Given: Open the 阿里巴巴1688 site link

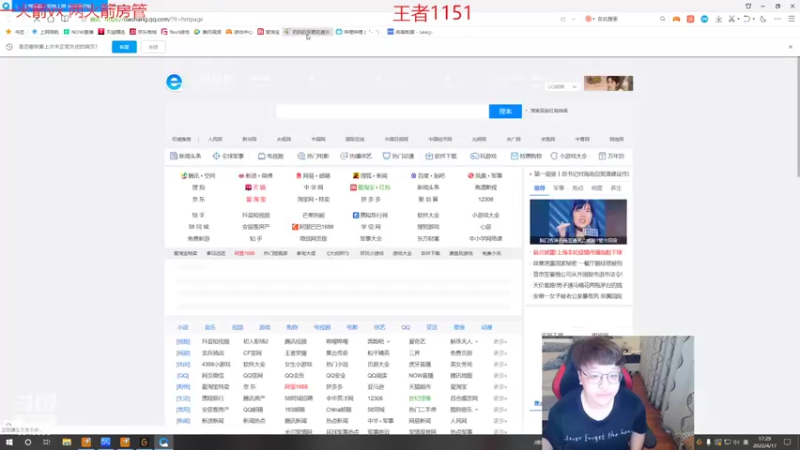Looking at the screenshot, I should (x=313, y=227).
